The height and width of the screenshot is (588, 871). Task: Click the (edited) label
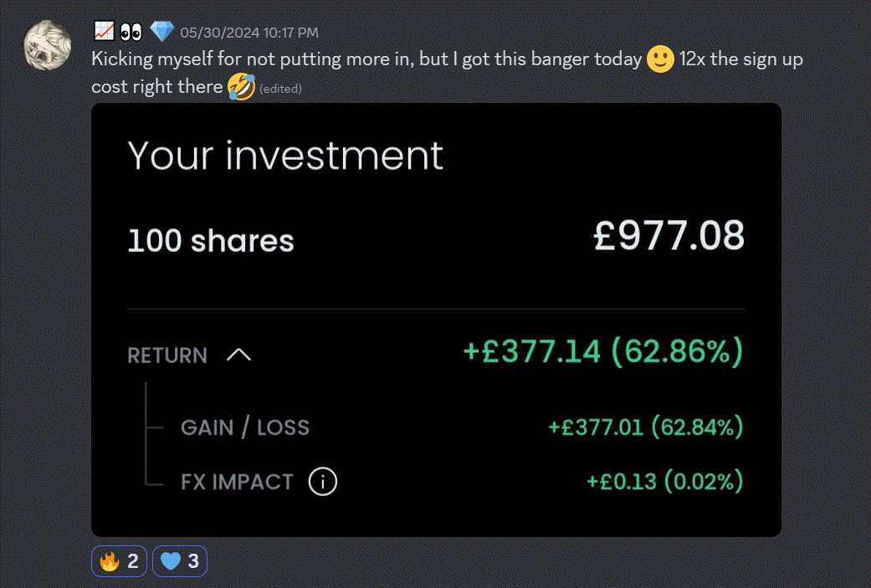point(280,89)
